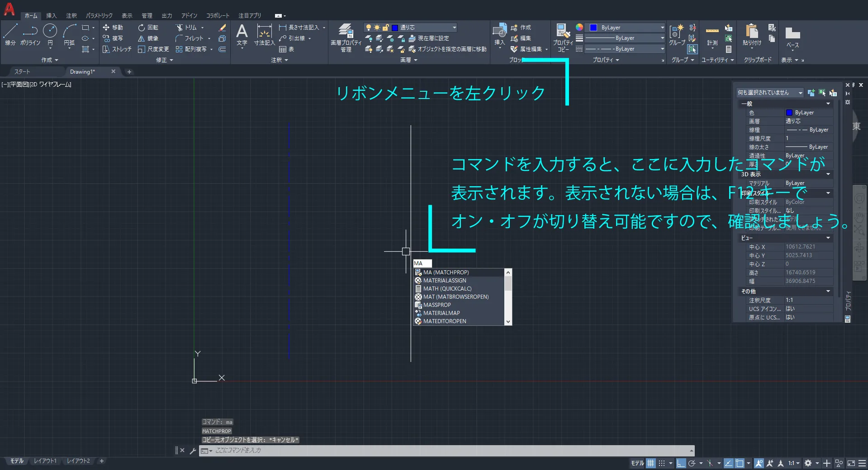Image resolution: width=868 pixels, height=470 pixels.
Task: Expand the 何も選択されていません selection dropdown
Action: pos(800,93)
